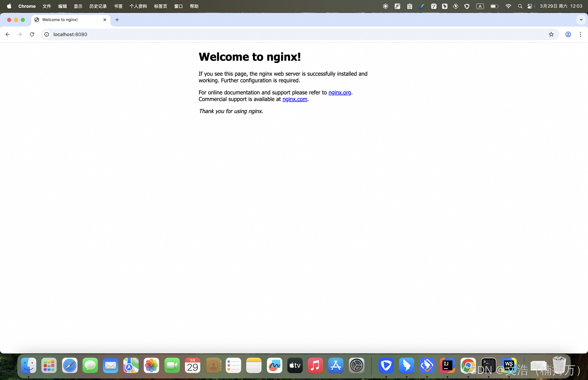Bookmark this page with the star icon
This screenshot has width=588, height=380.
click(551, 34)
